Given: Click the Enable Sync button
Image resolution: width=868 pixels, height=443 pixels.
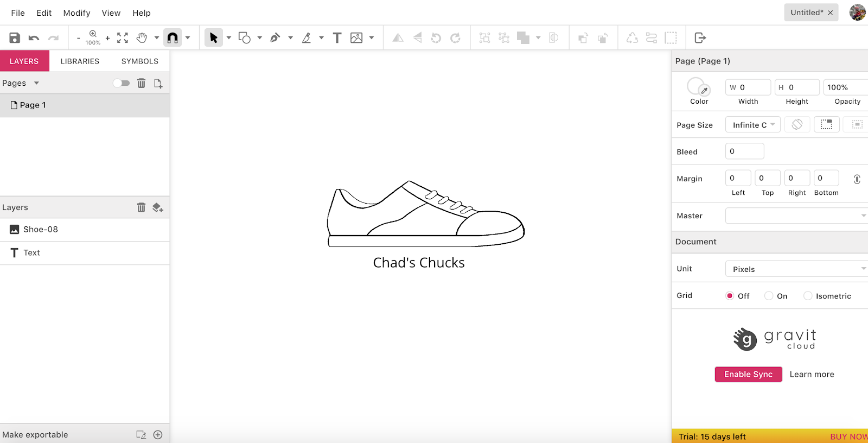Looking at the screenshot, I should click(x=748, y=374).
